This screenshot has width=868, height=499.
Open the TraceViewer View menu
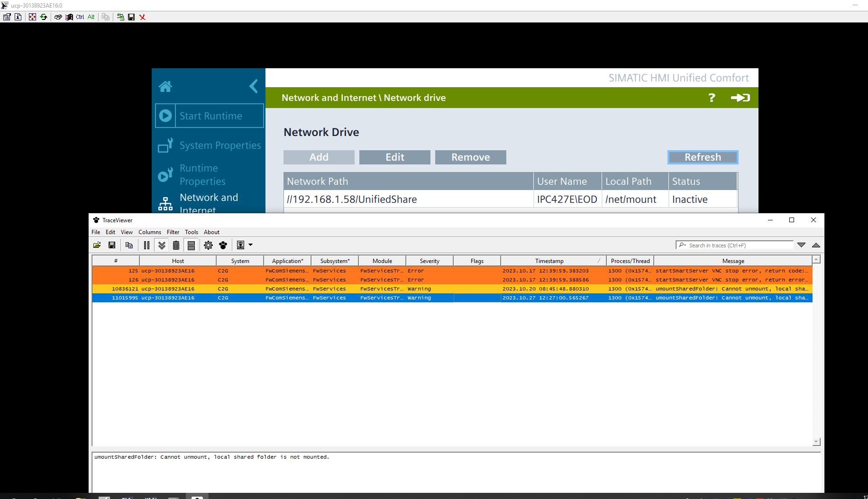pos(127,232)
